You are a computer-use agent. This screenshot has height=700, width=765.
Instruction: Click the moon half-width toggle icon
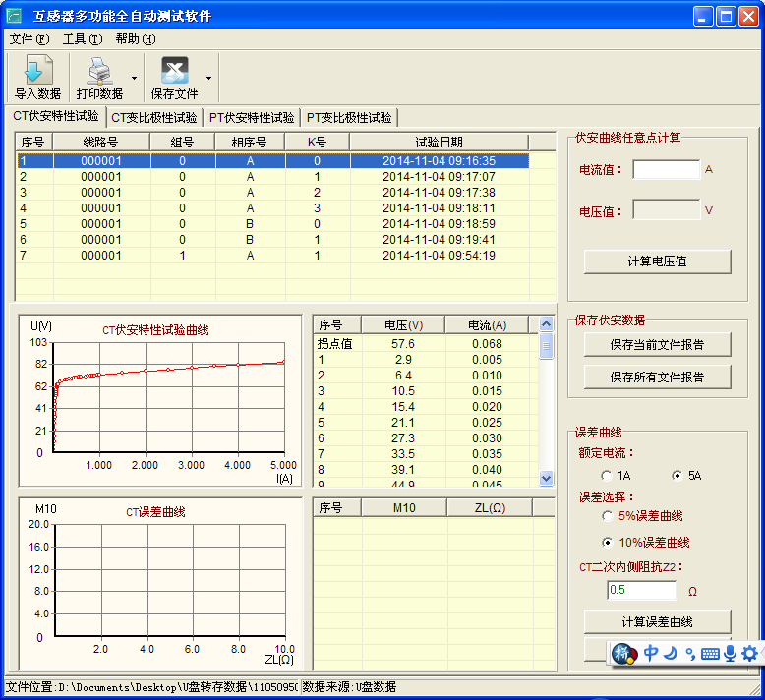pyautogui.click(x=672, y=653)
